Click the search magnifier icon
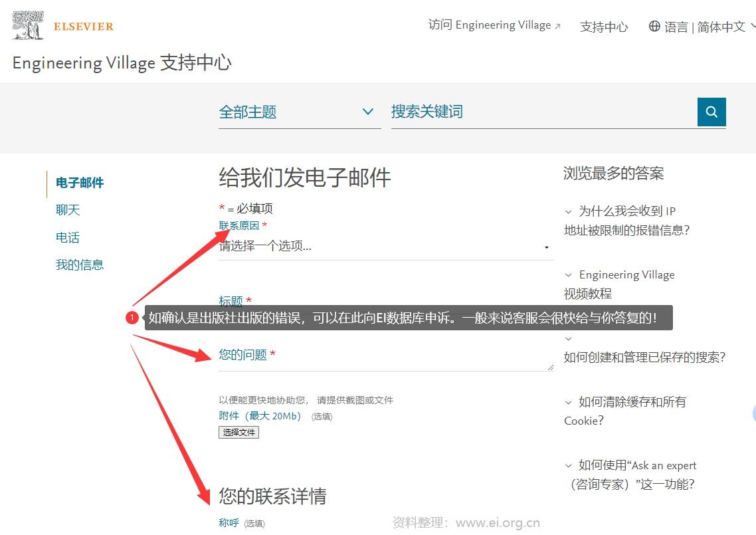The image size is (756, 535). click(711, 112)
